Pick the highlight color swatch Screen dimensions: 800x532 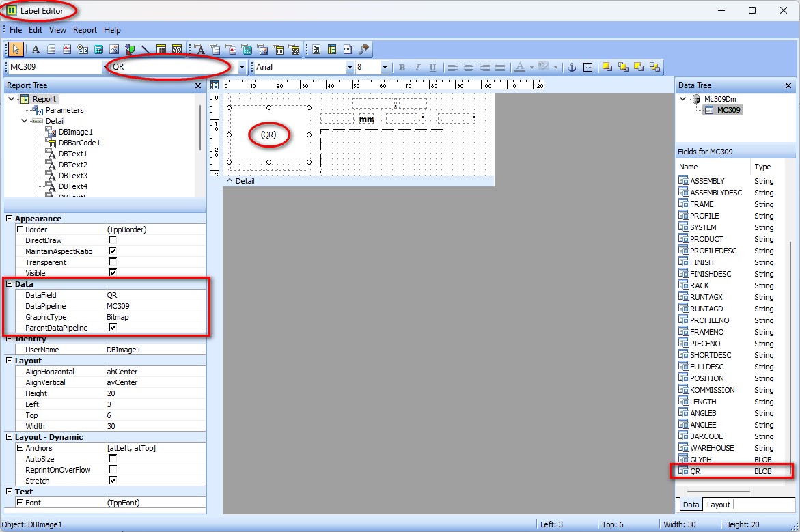[x=544, y=67]
